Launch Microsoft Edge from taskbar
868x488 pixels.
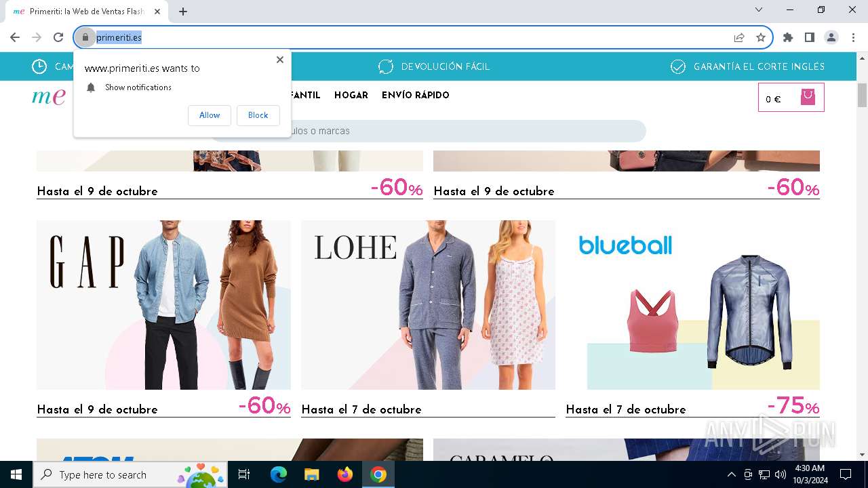pos(279,474)
